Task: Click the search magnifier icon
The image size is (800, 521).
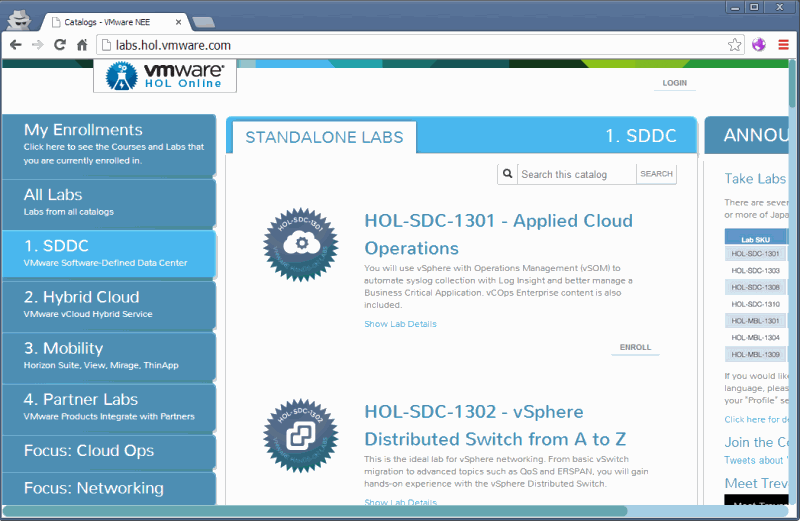Action: tap(507, 174)
